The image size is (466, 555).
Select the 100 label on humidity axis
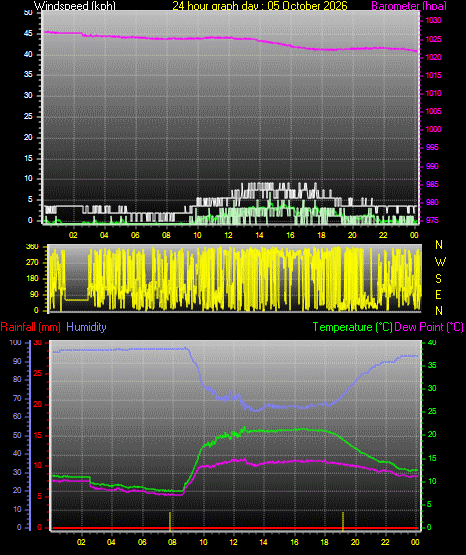pyautogui.click(x=15, y=343)
